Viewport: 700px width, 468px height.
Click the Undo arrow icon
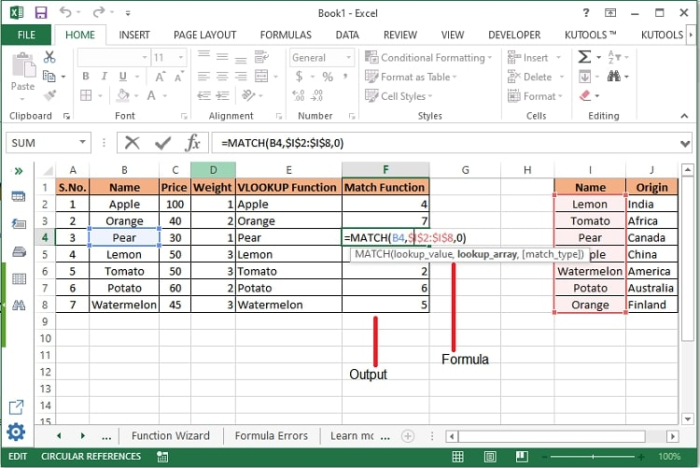[66, 12]
